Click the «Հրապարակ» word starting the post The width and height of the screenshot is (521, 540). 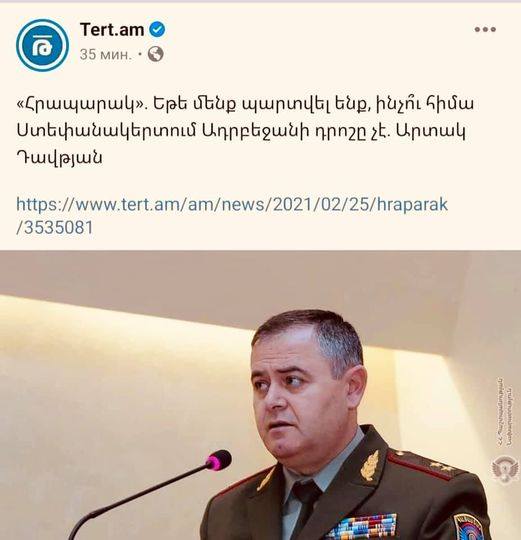point(81,104)
